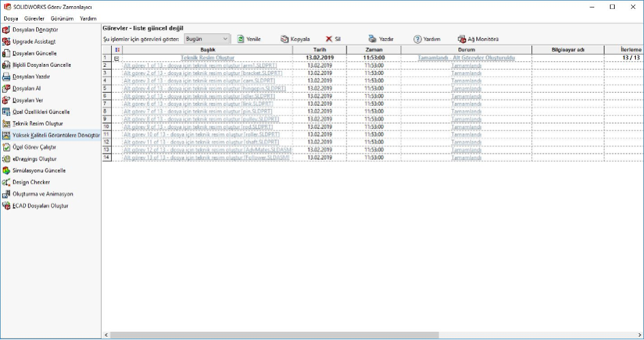
Task: Select the Dosyaları Yazdır printer icon
Action: [6, 76]
